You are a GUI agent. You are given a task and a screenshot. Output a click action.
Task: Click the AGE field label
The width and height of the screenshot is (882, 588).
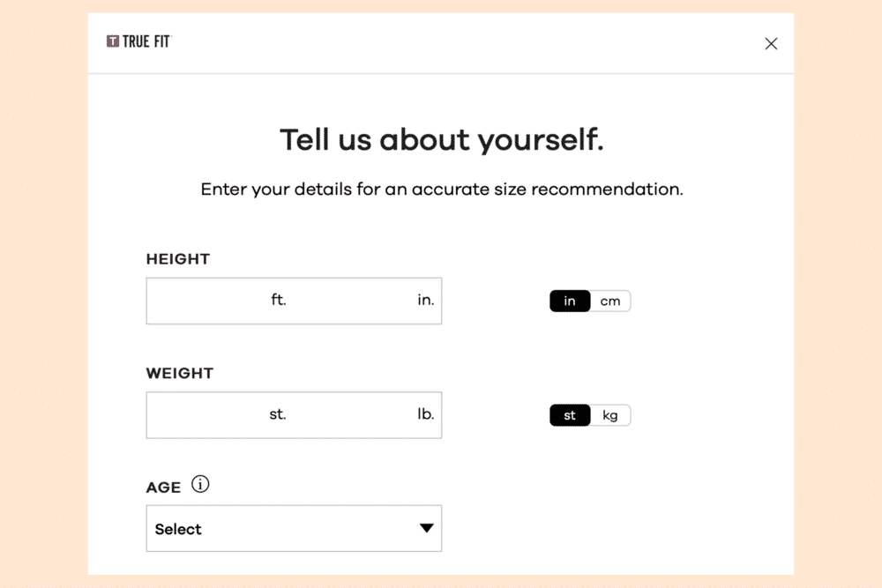163,488
